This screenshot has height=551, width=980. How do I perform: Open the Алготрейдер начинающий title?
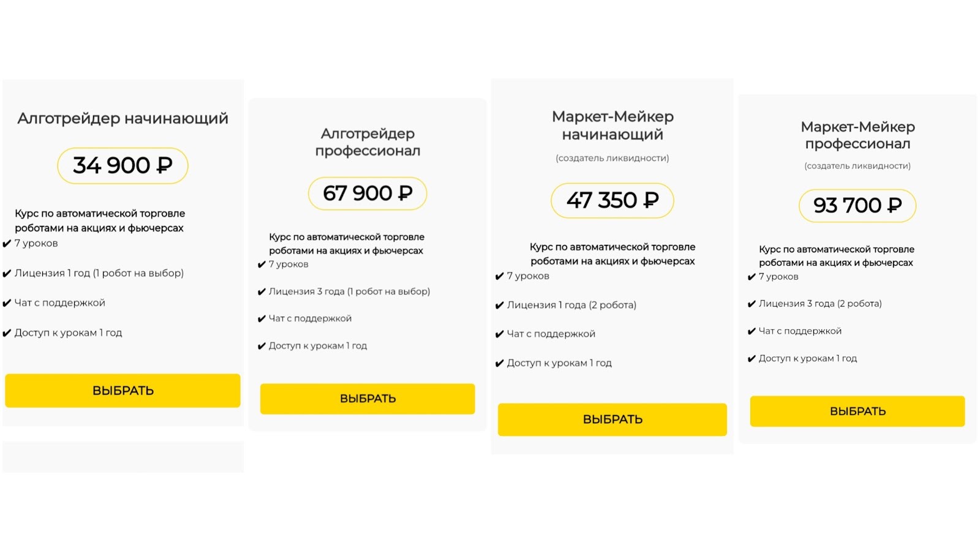tap(123, 118)
